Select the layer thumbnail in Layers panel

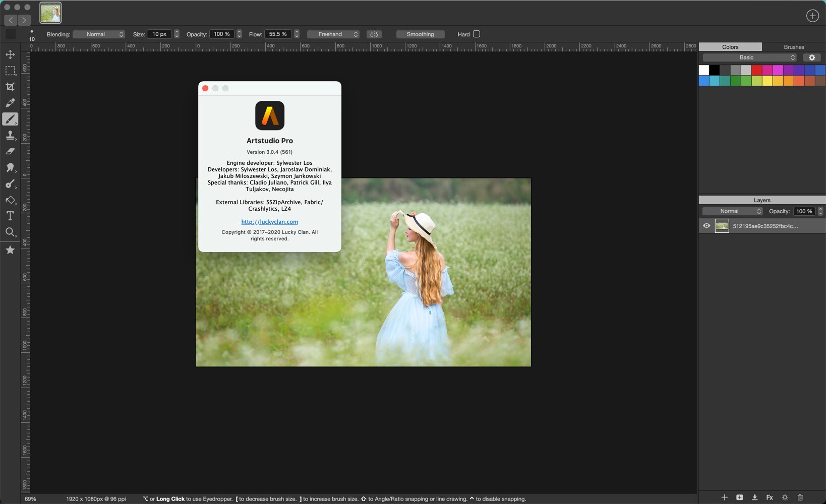coord(722,226)
